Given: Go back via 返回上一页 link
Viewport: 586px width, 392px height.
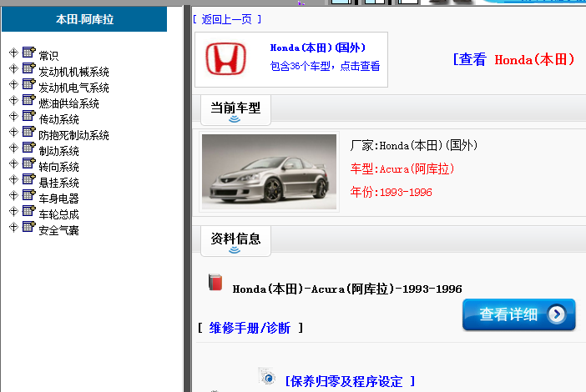Looking at the screenshot, I should (x=227, y=19).
